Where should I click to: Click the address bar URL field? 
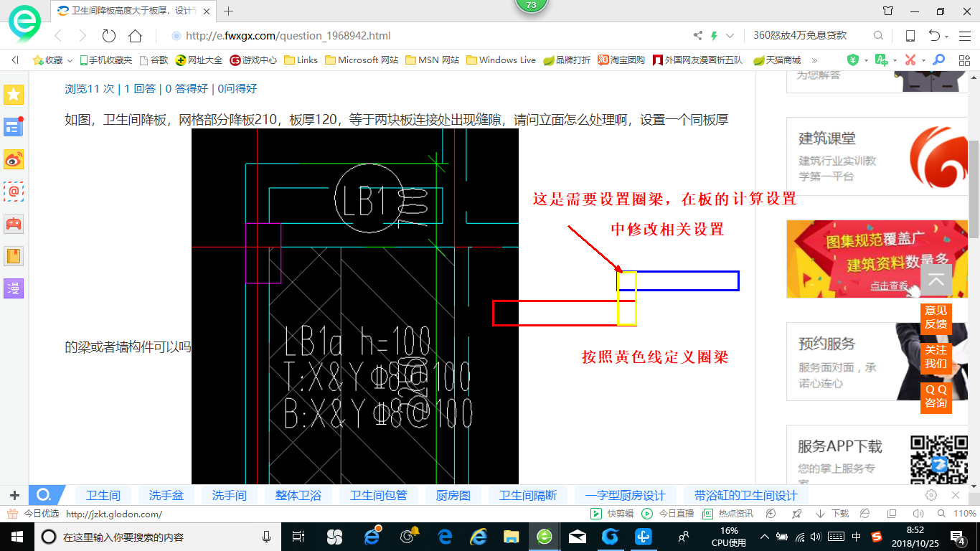point(430,36)
